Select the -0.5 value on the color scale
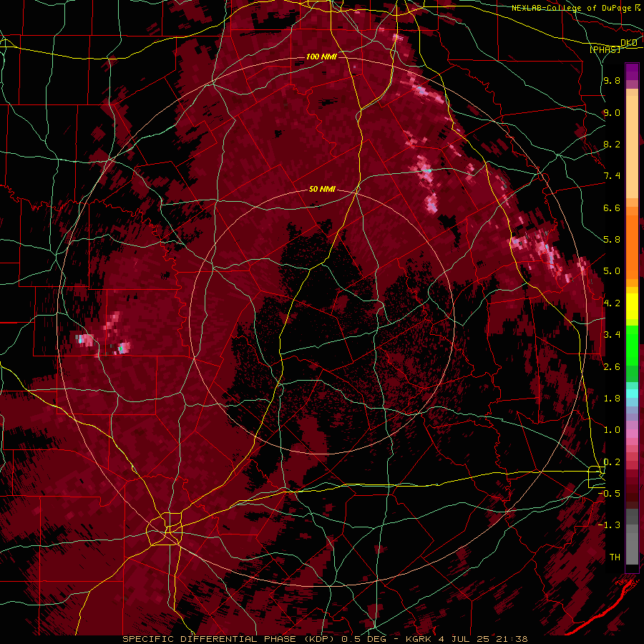644x644 pixels. click(x=609, y=493)
